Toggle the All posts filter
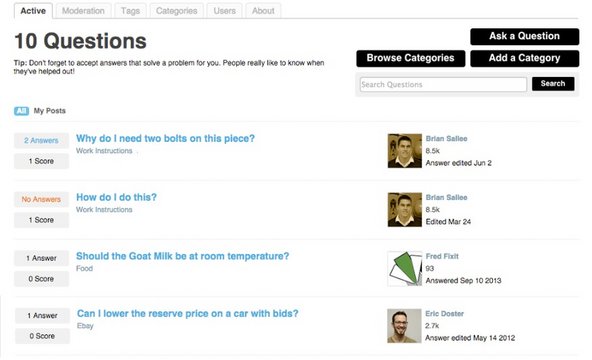 [22, 111]
